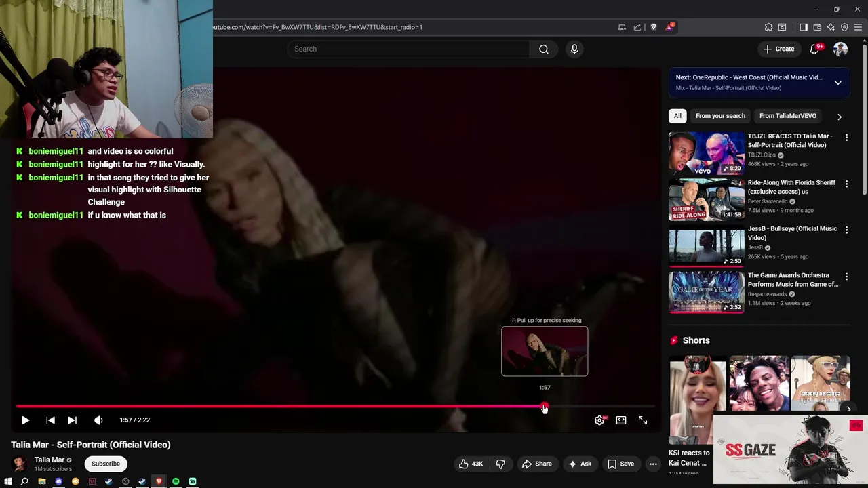Image resolution: width=868 pixels, height=488 pixels.
Task: Start voice search with the microphone icon
Action: point(574,49)
